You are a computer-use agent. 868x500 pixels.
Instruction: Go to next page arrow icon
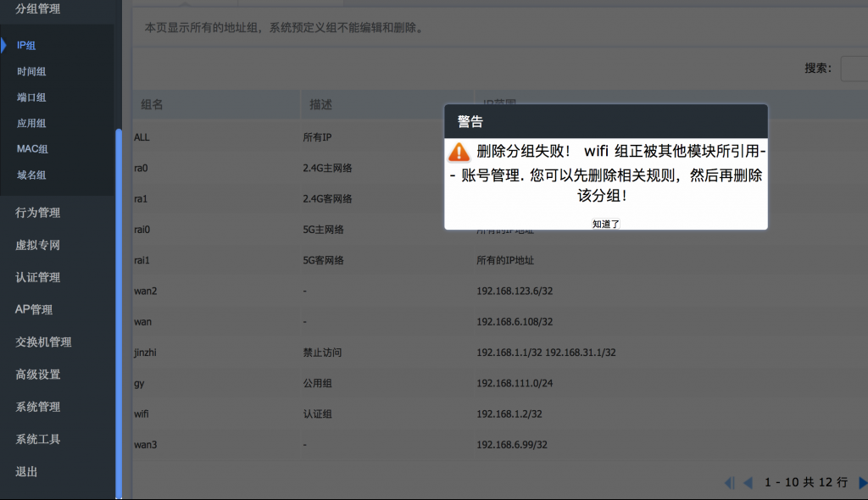coord(862,483)
